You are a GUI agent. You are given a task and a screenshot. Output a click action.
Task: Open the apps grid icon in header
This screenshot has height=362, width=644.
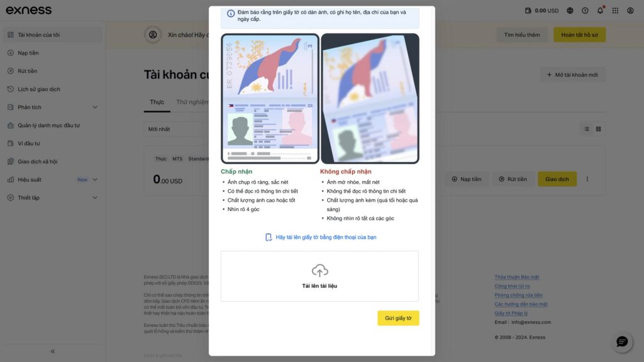[x=615, y=11]
